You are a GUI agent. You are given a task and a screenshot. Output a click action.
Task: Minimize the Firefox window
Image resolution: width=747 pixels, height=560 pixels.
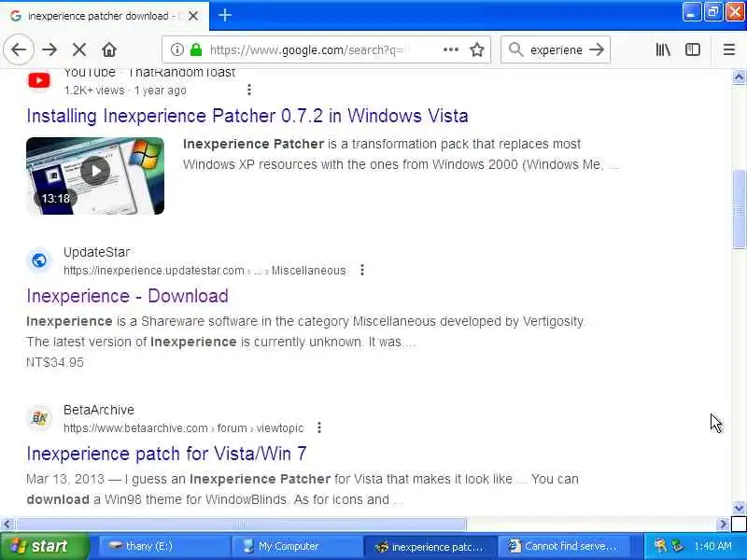point(691,12)
